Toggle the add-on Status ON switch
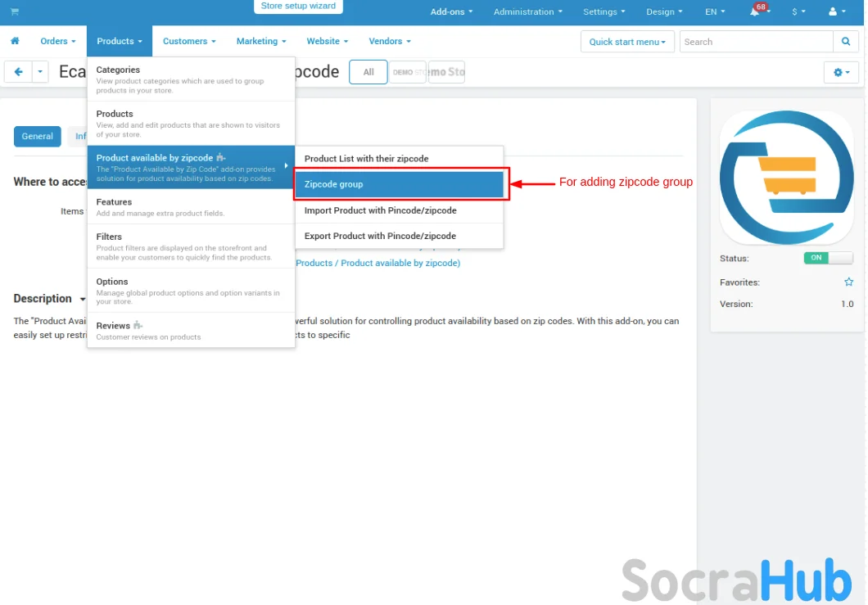The width and height of the screenshot is (868, 605). [x=828, y=258]
